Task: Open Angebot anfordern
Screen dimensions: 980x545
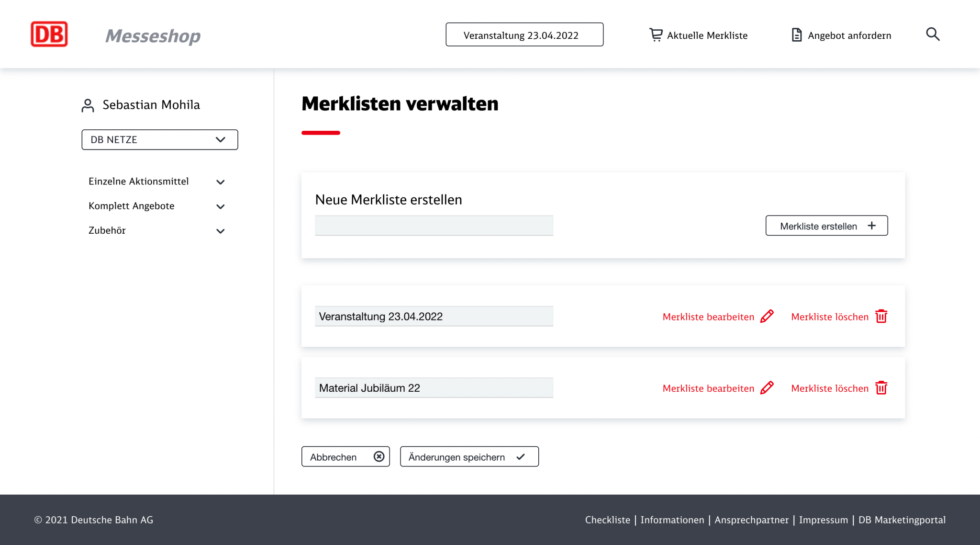Action: point(849,35)
